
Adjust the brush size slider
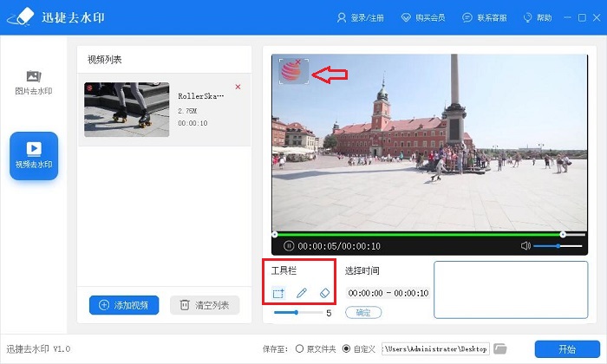tap(298, 313)
